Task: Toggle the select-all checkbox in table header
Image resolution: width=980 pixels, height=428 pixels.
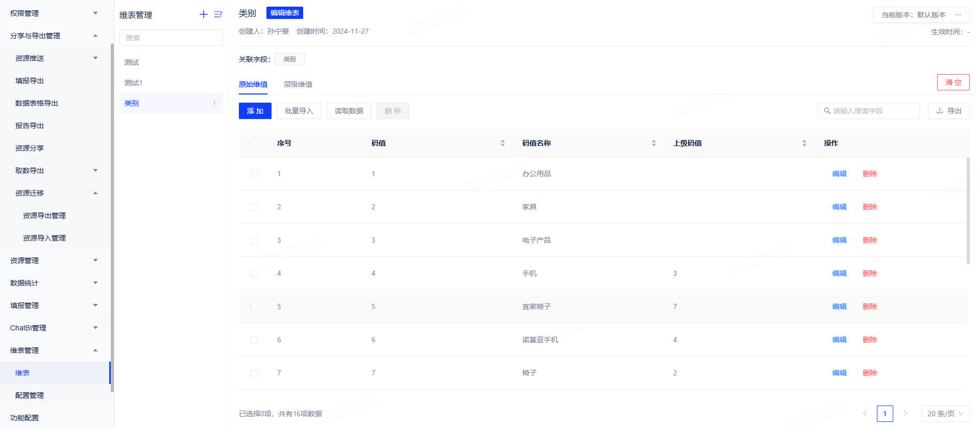Action: [x=254, y=144]
